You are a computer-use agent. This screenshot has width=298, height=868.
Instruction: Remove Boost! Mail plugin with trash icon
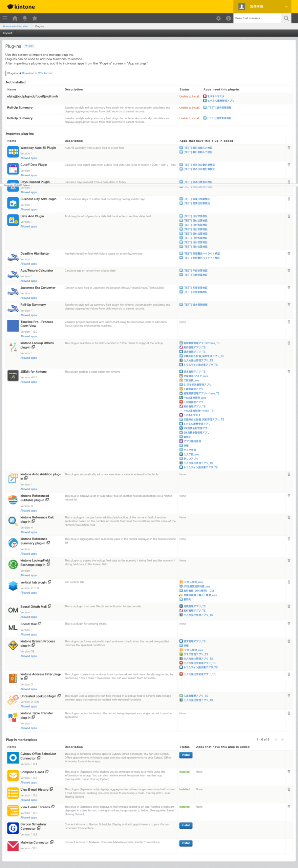[x=289, y=624]
